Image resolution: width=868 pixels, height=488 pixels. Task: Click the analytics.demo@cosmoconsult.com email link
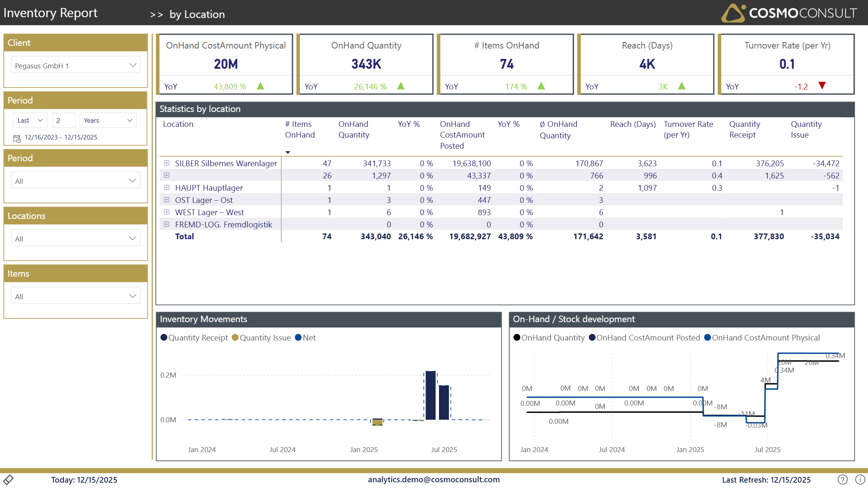[x=434, y=480]
